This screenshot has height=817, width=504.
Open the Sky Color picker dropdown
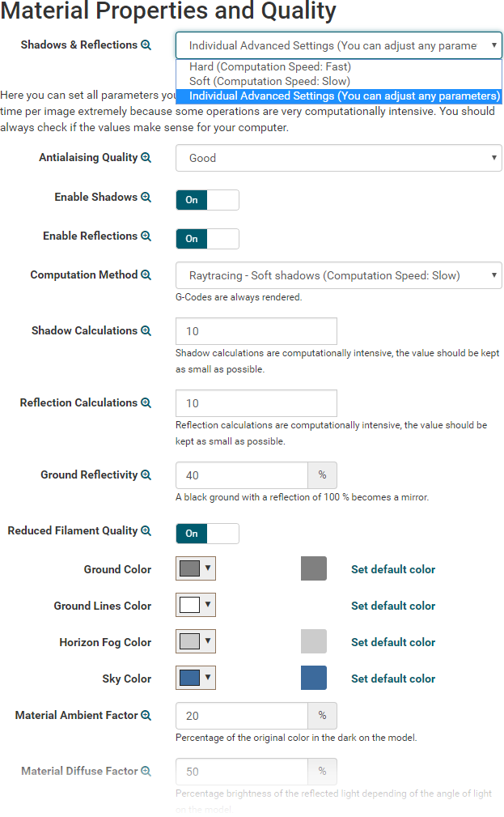[196, 679]
